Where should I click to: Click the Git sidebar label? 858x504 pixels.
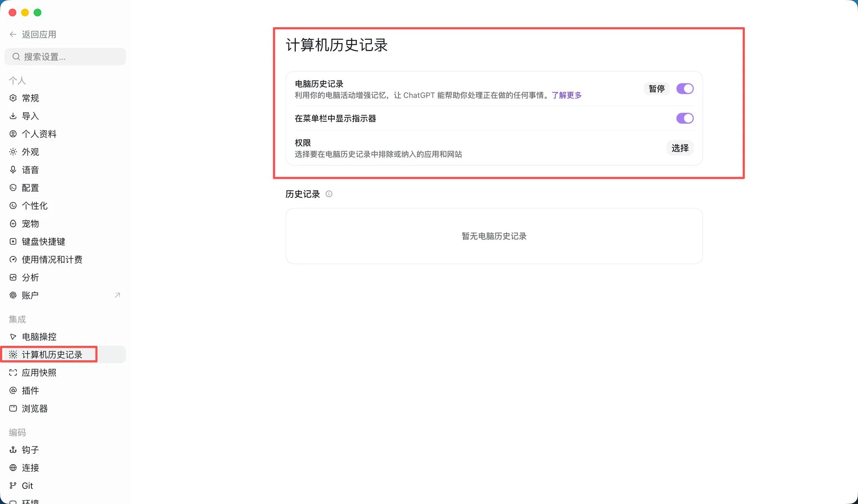(x=27, y=486)
